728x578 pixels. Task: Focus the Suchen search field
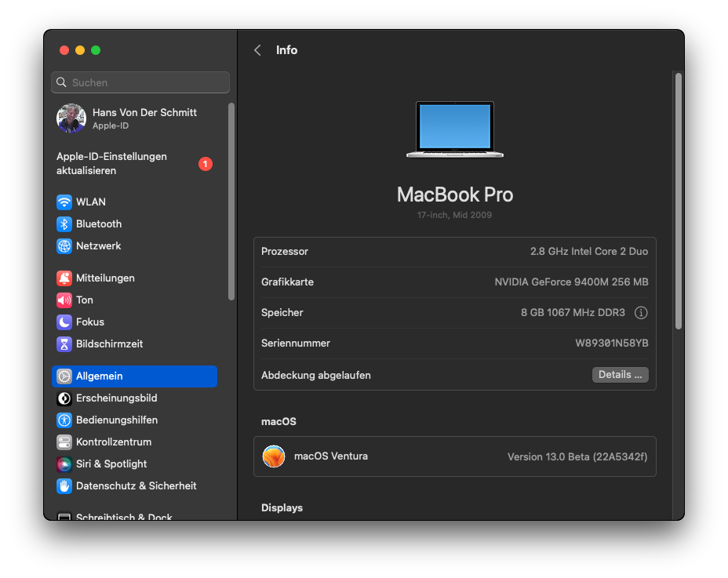coord(140,82)
